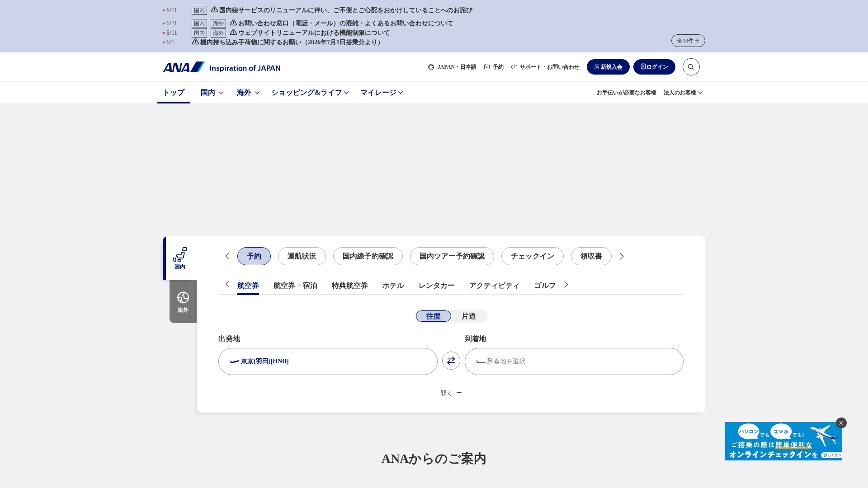Select 往復 round trip option
This screenshot has height=488, width=868.
pos(433,316)
